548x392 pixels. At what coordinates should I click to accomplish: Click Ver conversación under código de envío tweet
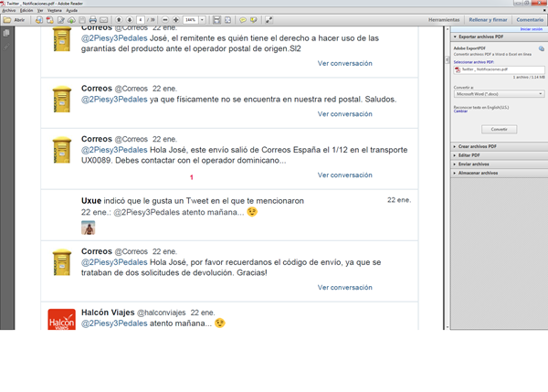(x=345, y=288)
